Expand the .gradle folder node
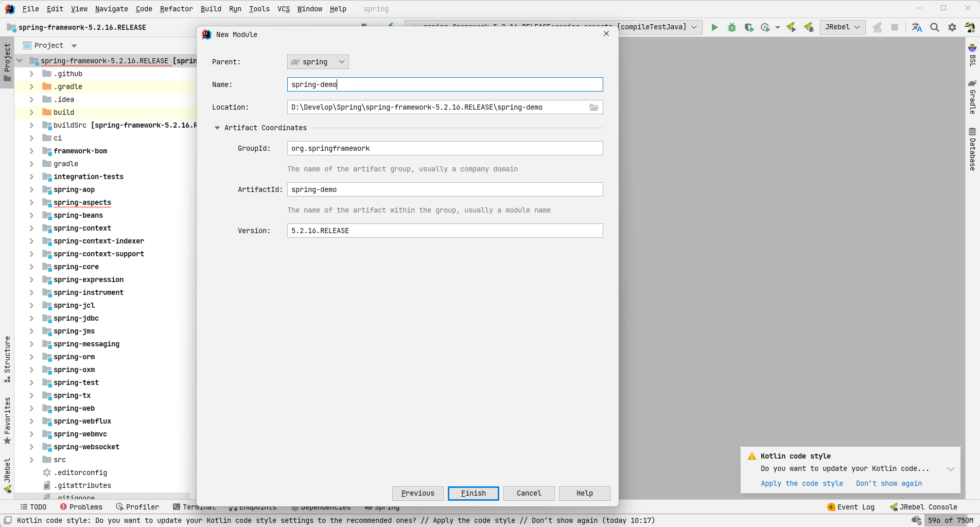 pyautogui.click(x=31, y=86)
